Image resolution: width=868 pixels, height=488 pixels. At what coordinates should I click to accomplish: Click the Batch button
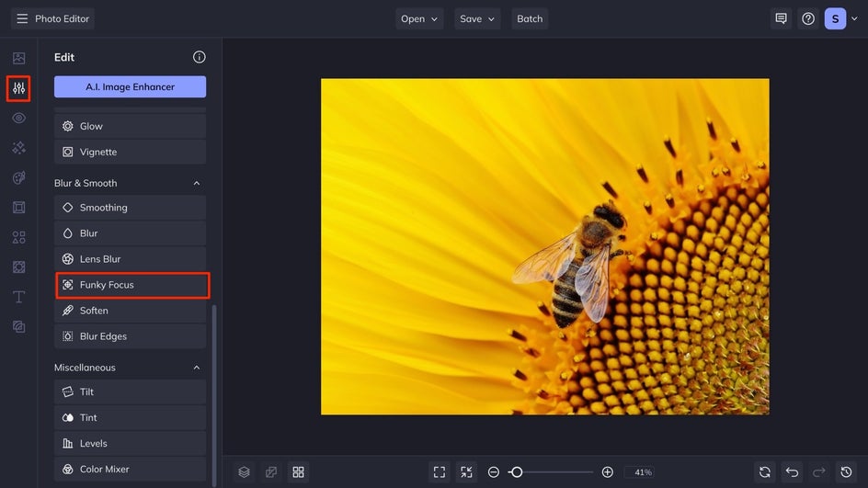click(x=530, y=18)
